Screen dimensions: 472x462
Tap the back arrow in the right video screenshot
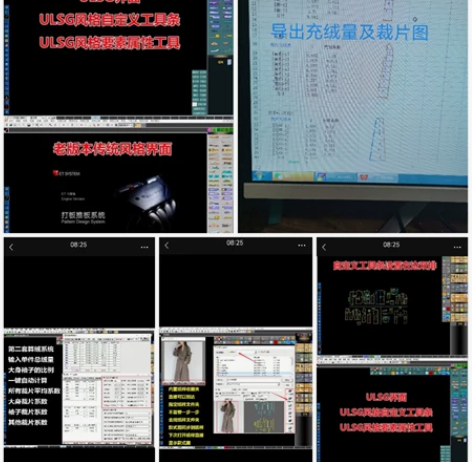(324, 247)
